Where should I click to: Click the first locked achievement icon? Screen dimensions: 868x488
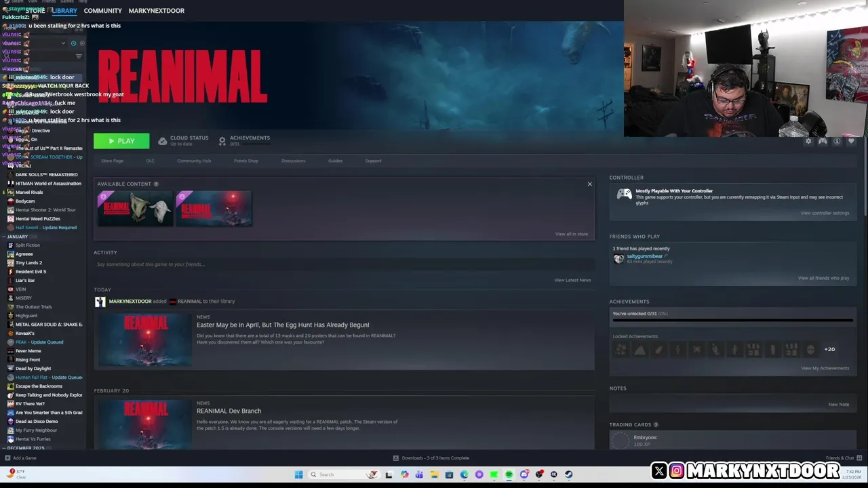click(x=620, y=350)
